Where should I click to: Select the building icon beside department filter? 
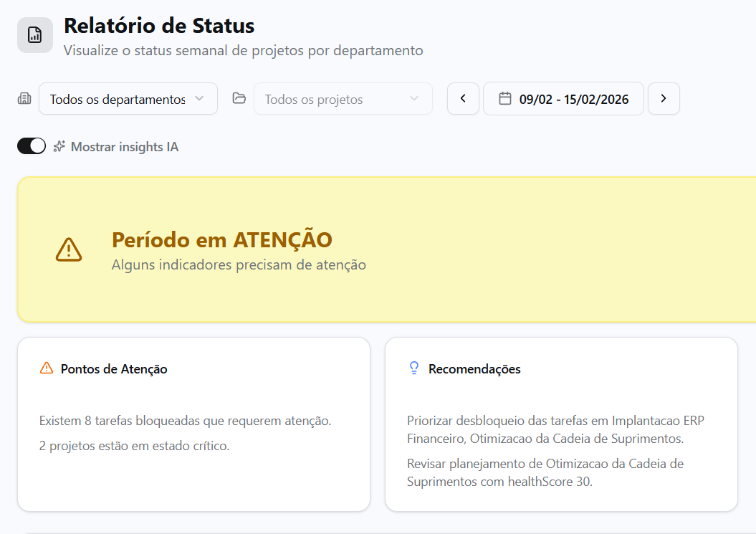click(24, 98)
